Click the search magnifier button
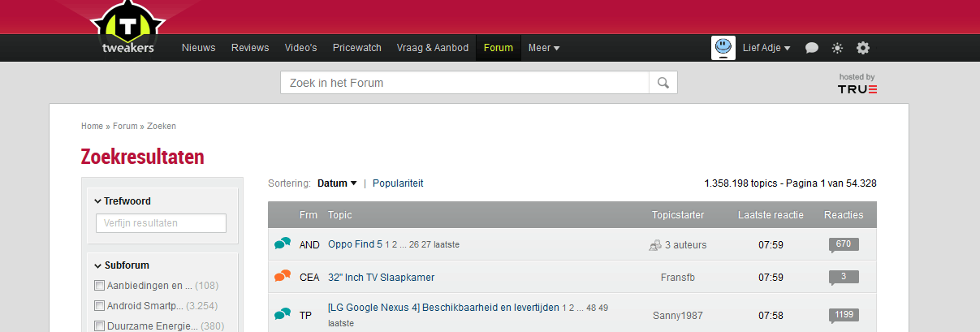This screenshot has height=332, width=980. (663, 83)
